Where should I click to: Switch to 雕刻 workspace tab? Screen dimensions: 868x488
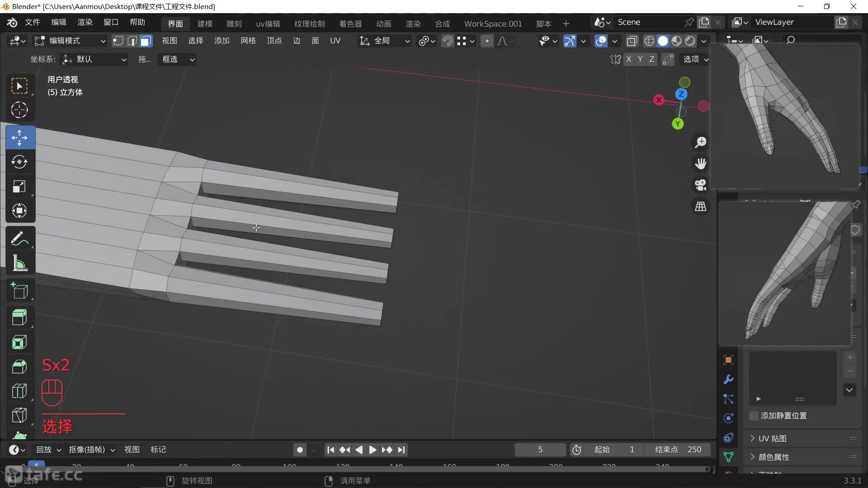pos(234,23)
